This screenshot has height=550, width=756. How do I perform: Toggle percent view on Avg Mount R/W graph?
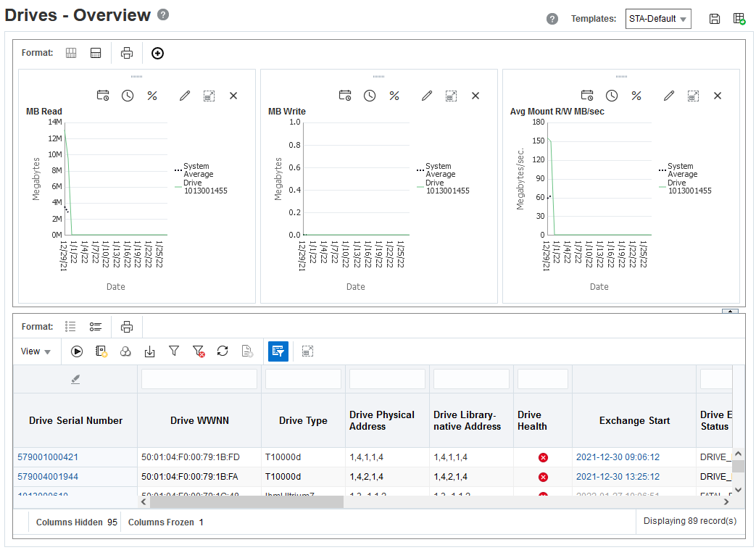click(636, 96)
